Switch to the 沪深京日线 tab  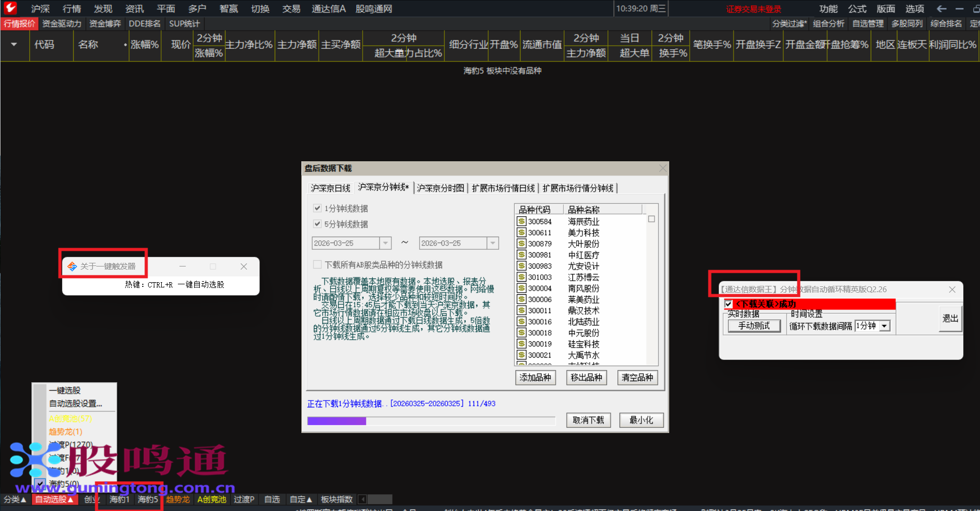[331, 188]
